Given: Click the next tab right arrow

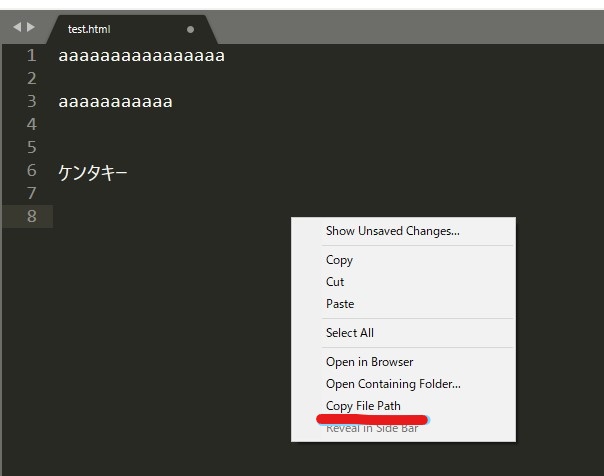Looking at the screenshot, I should pyautogui.click(x=31, y=27).
